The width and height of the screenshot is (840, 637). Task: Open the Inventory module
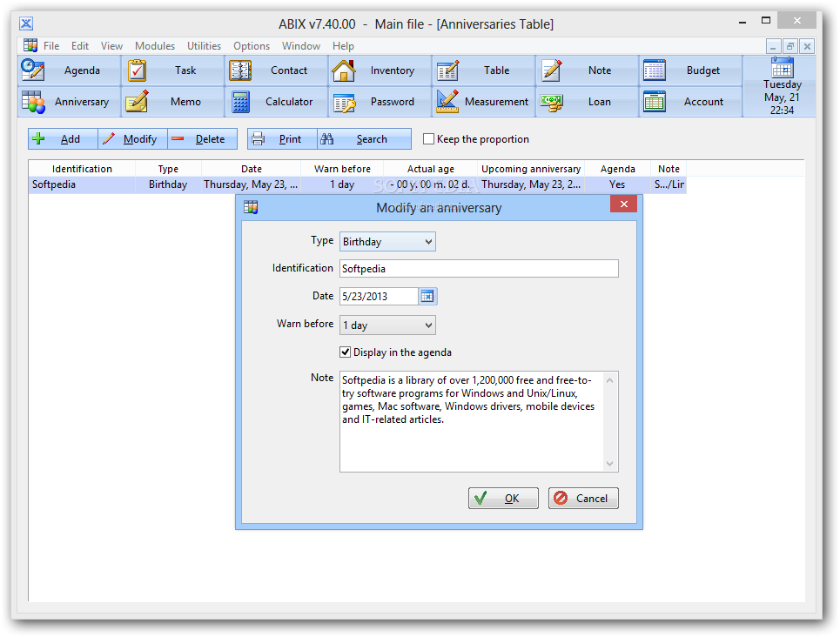[x=380, y=70]
